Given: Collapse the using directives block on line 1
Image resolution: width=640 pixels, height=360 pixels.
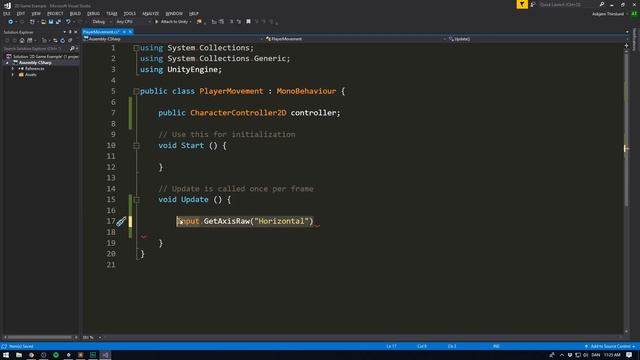Looking at the screenshot, I should coord(136,48).
